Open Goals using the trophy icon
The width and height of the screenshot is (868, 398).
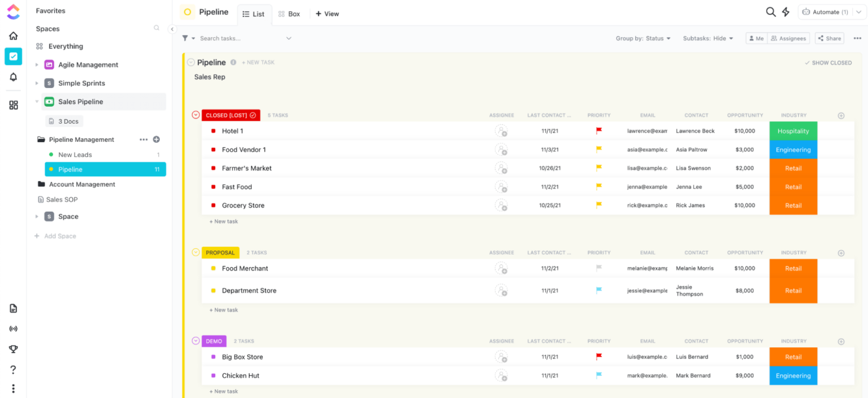pyautogui.click(x=13, y=349)
